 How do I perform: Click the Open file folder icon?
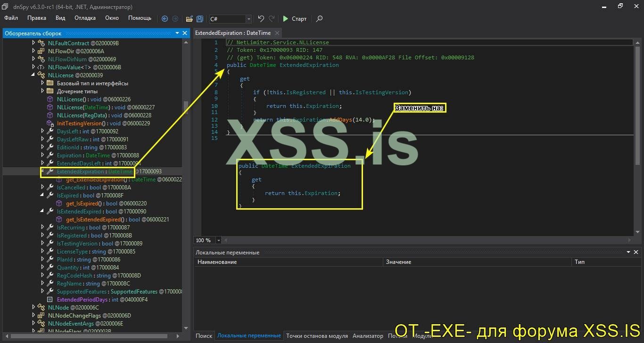coord(189,19)
